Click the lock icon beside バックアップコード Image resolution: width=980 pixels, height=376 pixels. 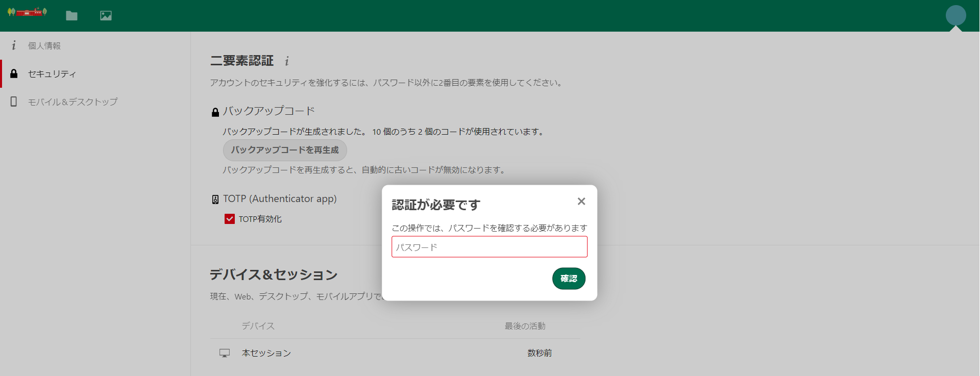point(215,112)
